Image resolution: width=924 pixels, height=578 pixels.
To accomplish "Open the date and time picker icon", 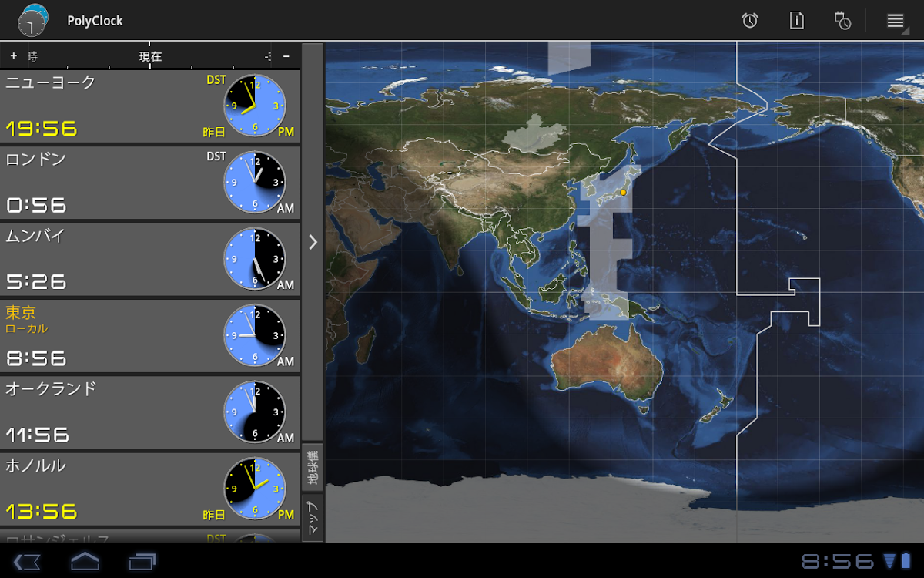I will click(842, 21).
